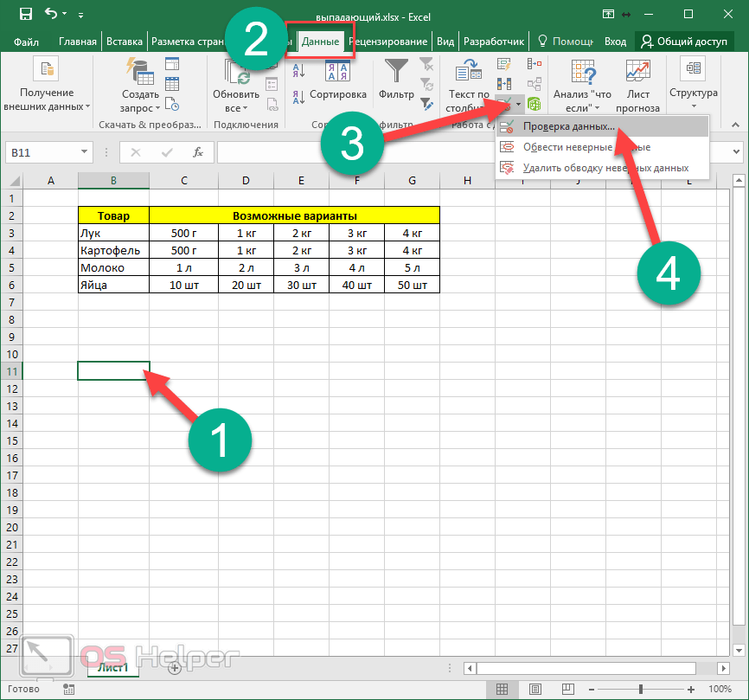This screenshot has height=700, width=749.
Task: Switch to Normal view in status bar
Action: tap(499, 689)
